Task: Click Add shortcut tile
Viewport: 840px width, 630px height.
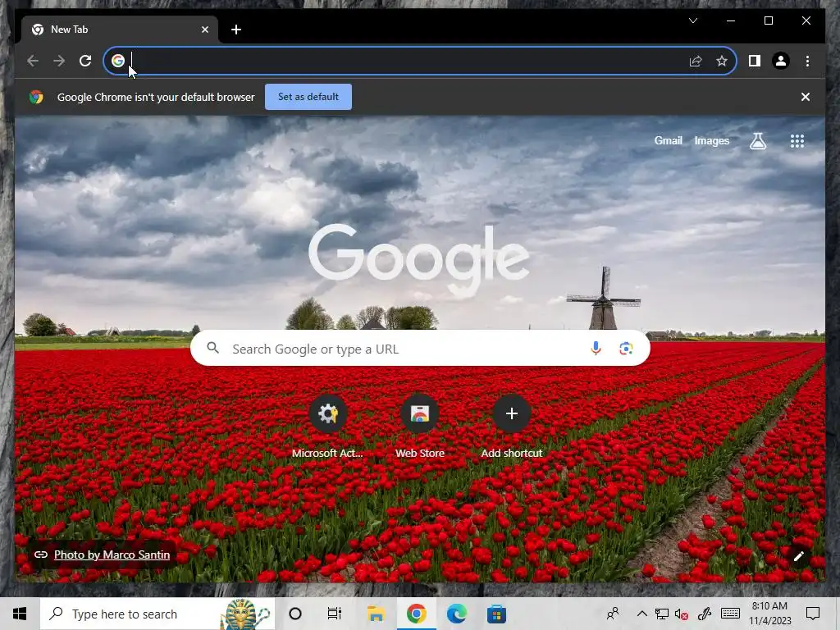Action: coord(512,427)
